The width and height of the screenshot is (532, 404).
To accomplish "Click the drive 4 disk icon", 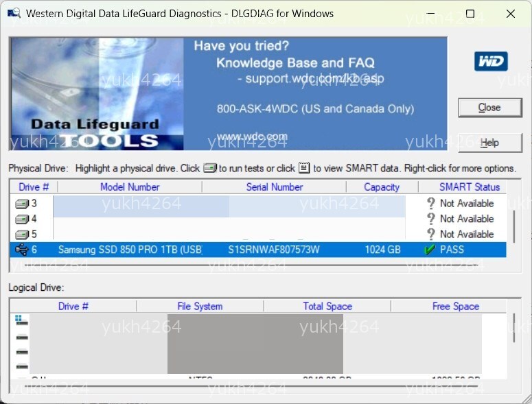I will click(22, 219).
